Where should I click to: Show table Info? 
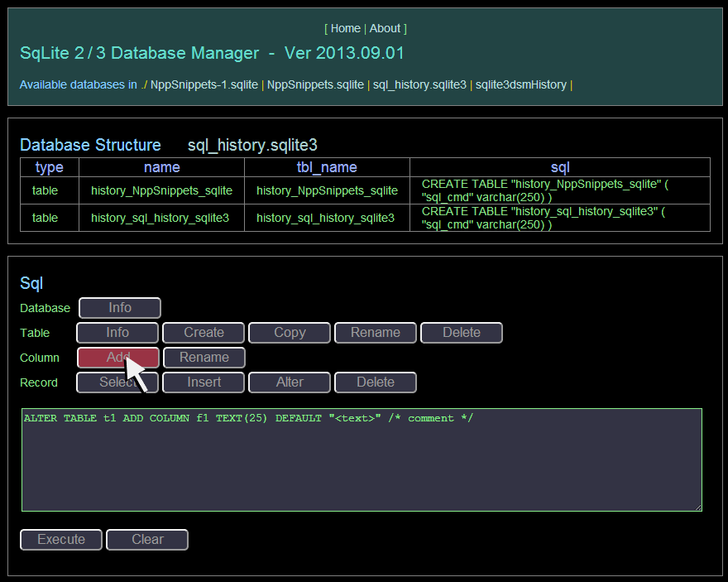point(117,333)
